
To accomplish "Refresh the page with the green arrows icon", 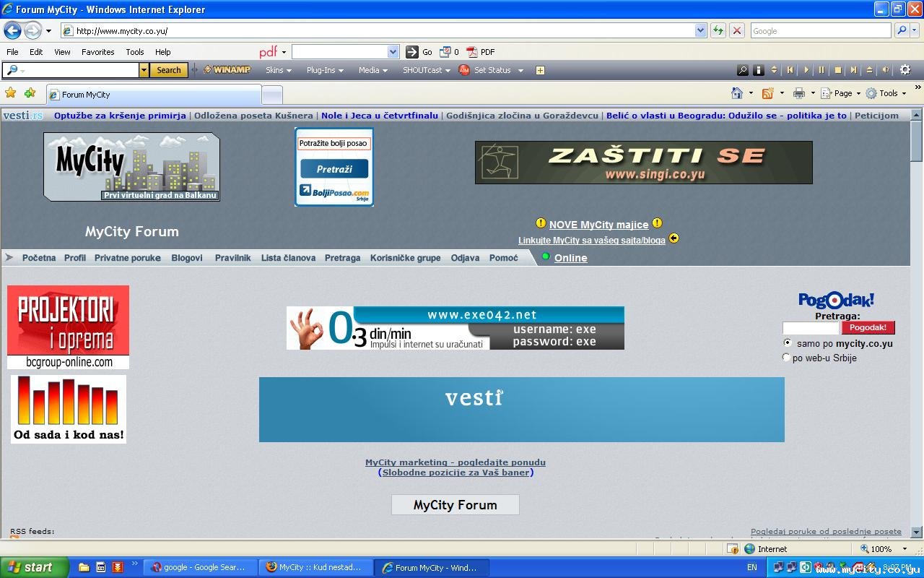I will pyautogui.click(x=718, y=30).
